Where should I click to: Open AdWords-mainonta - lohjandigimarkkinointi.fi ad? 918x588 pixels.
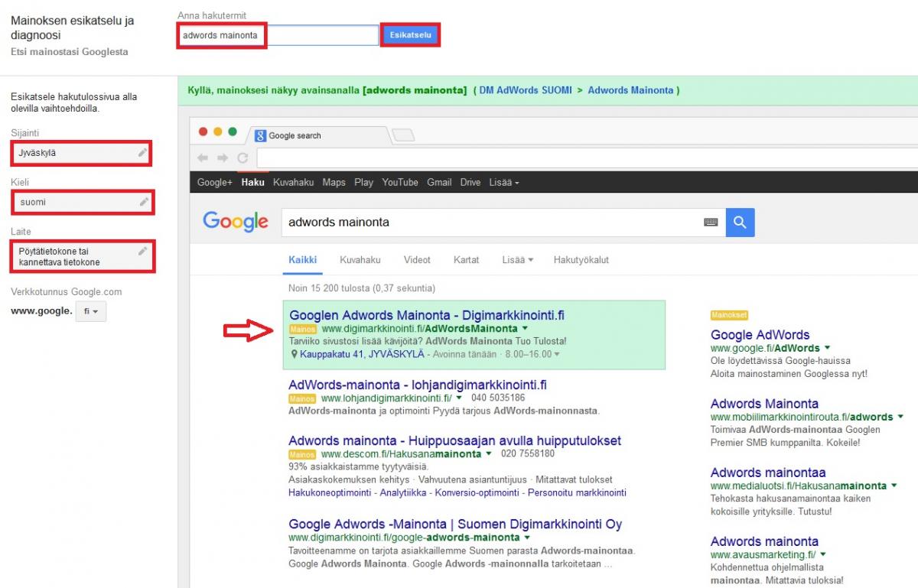418,385
